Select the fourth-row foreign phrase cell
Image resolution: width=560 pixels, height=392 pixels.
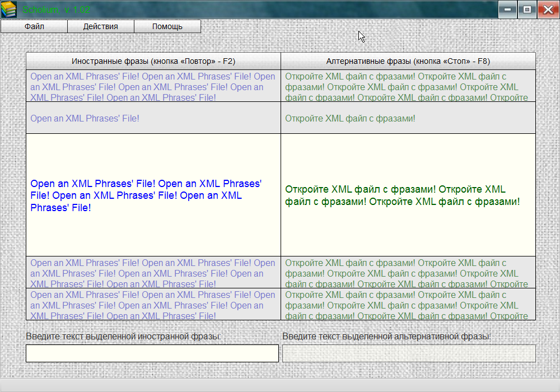click(153, 273)
